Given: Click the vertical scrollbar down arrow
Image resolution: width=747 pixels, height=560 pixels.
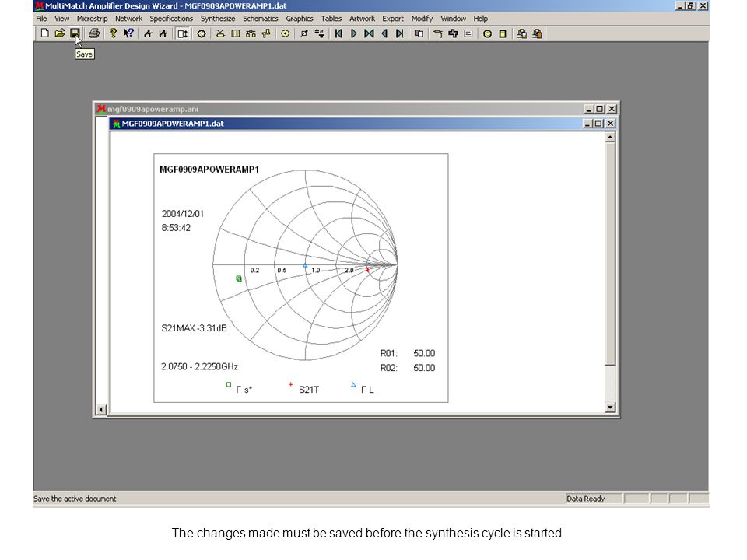Looking at the screenshot, I should [610, 407].
